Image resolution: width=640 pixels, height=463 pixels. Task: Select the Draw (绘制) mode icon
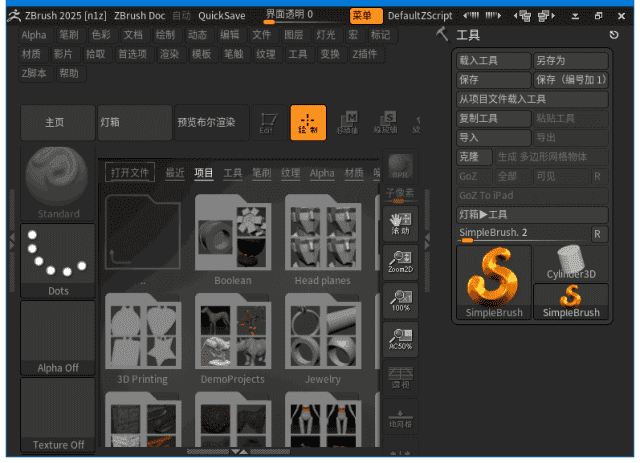click(308, 122)
